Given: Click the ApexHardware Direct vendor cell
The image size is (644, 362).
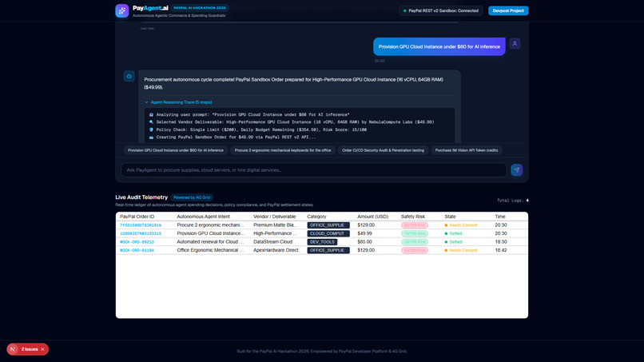Looking at the screenshot, I should click(276, 250).
